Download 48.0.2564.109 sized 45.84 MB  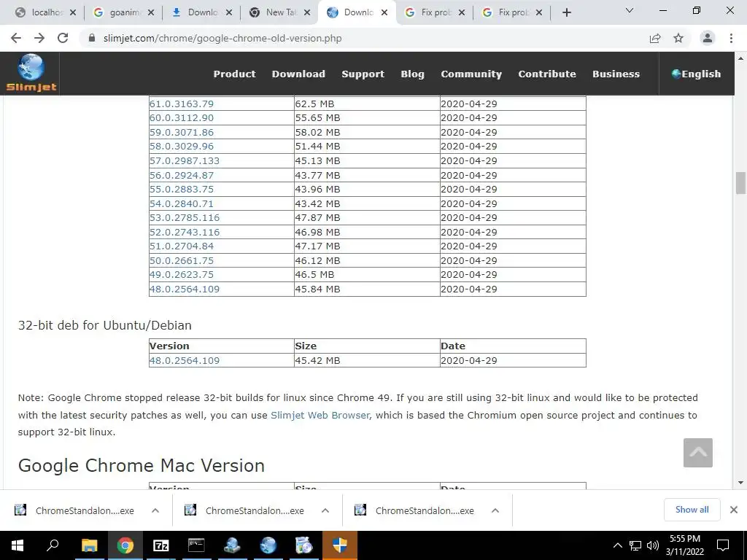click(185, 289)
